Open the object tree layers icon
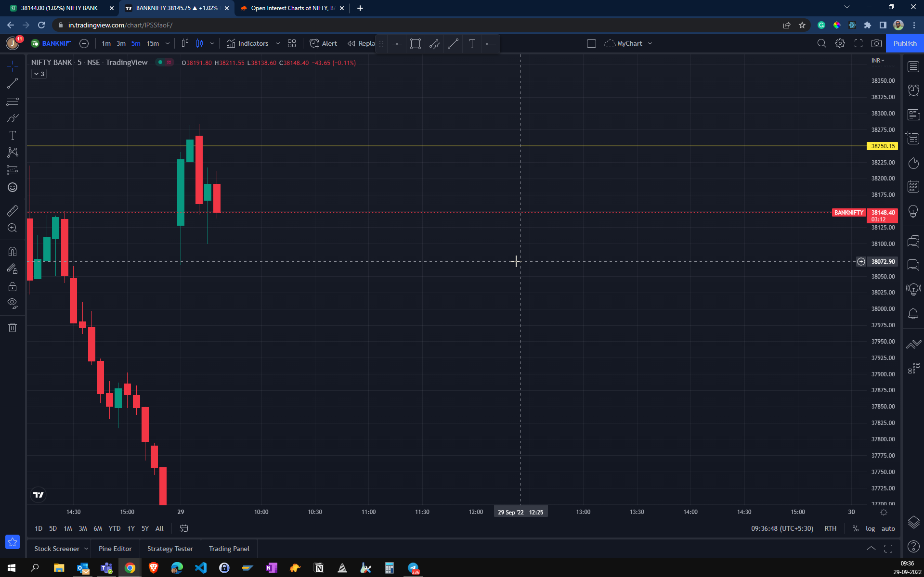The image size is (924, 577). 913,522
